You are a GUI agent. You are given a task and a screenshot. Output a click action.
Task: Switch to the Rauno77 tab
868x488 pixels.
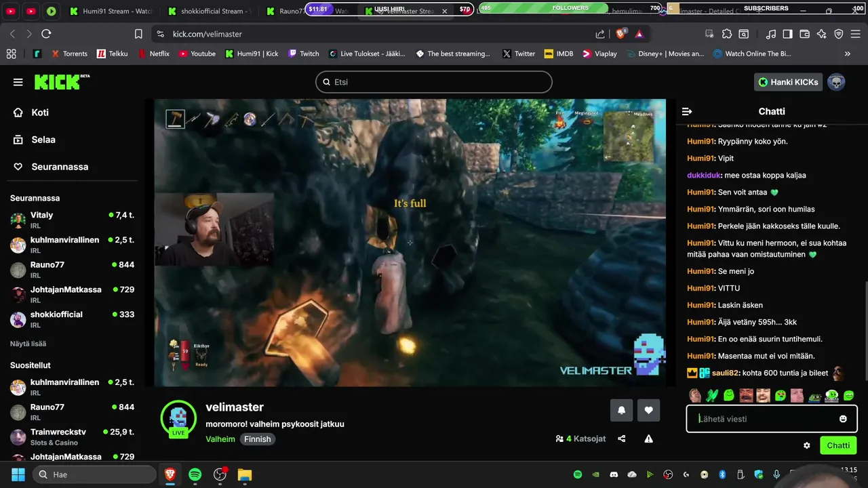pos(283,11)
